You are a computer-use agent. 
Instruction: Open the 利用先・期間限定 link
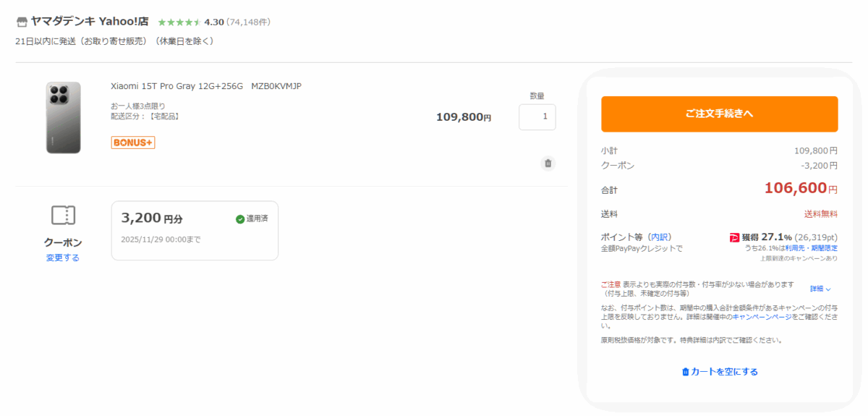coord(816,248)
